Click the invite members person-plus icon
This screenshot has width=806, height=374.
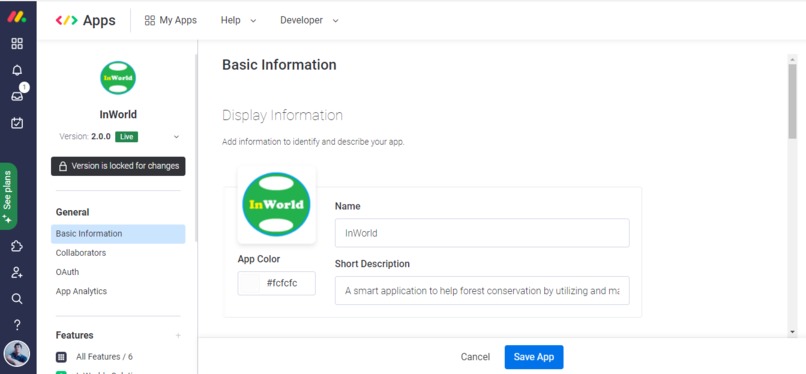click(17, 272)
